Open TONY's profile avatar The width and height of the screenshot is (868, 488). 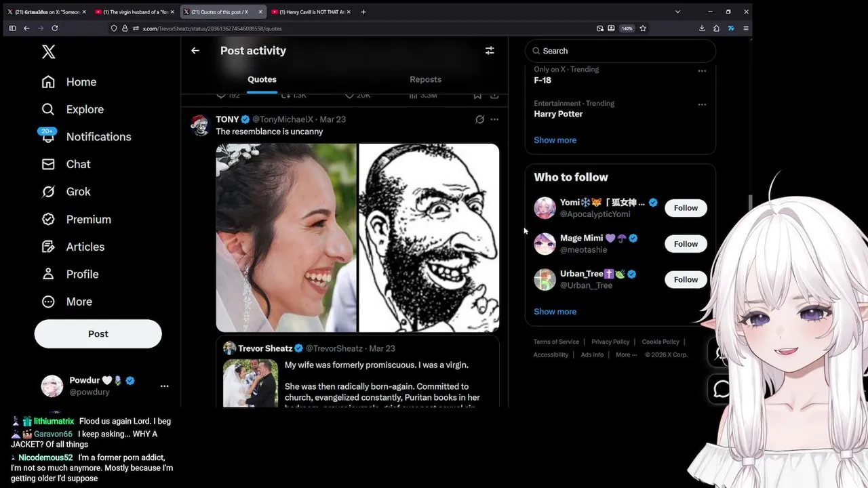pos(199,125)
